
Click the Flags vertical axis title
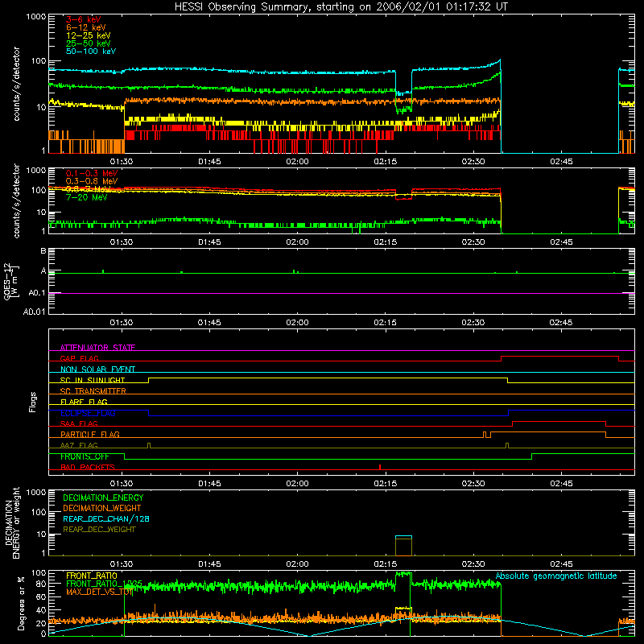click(33, 402)
